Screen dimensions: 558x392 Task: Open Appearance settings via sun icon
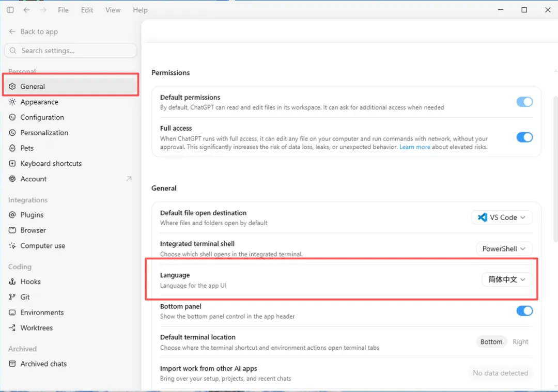click(12, 102)
